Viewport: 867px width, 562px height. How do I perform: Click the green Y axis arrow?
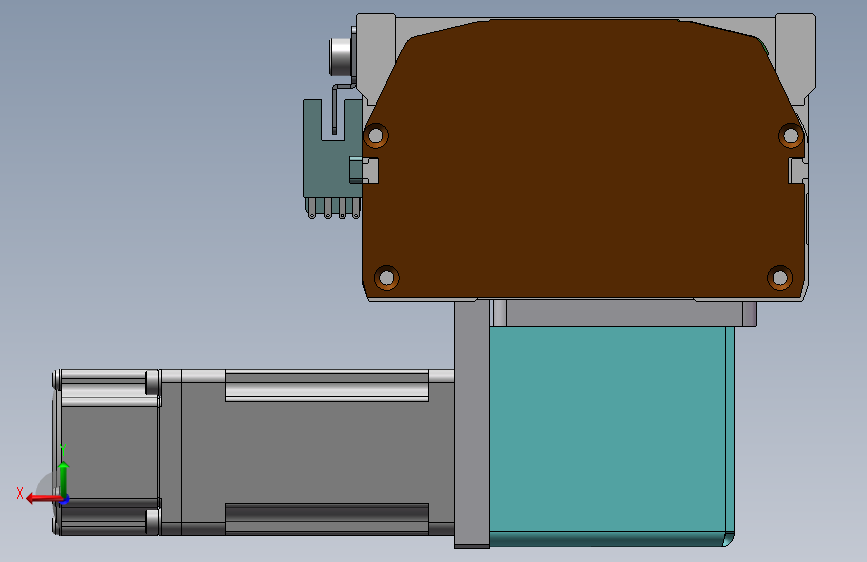pyautogui.click(x=64, y=478)
